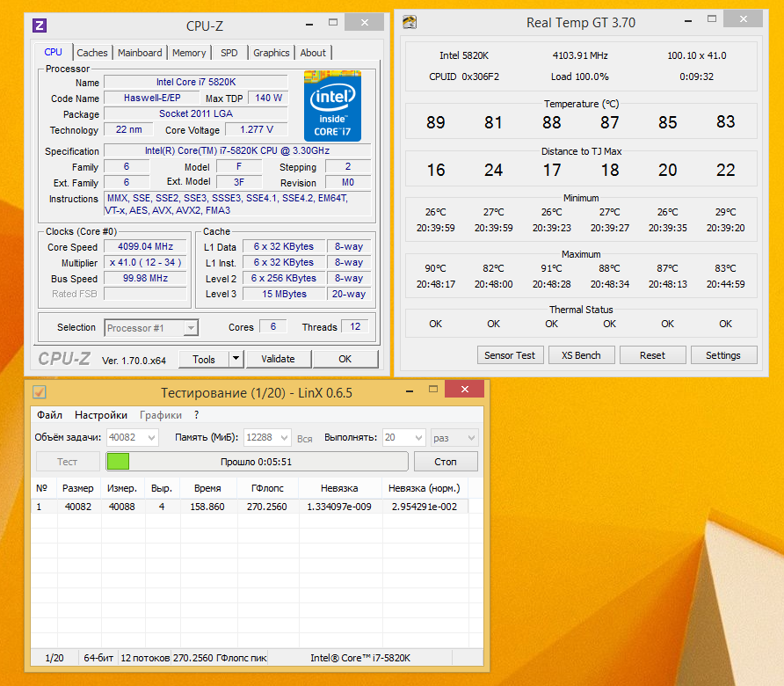Click the Стоп button in LinX
This screenshot has height=686, width=784.
coord(446,462)
